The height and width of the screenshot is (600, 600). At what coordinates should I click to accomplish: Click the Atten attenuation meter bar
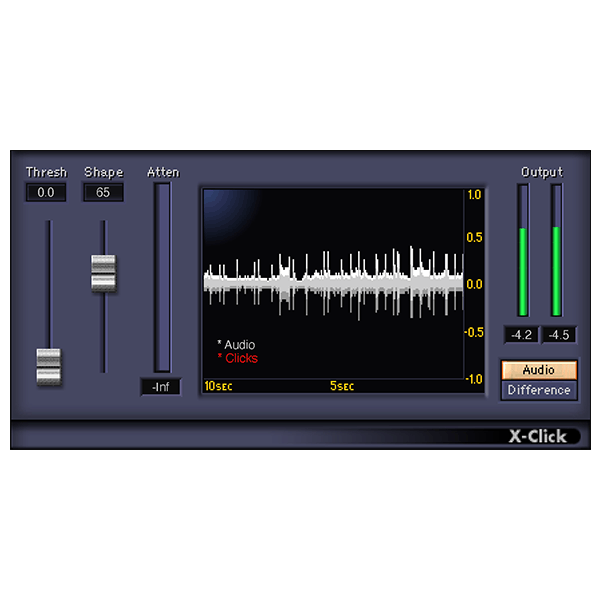[162, 277]
